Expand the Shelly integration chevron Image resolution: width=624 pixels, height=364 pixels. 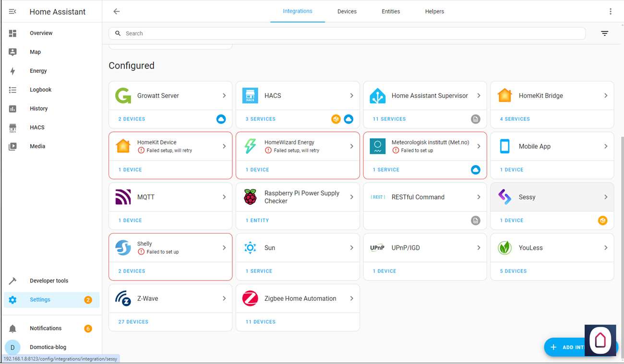pos(224,248)
